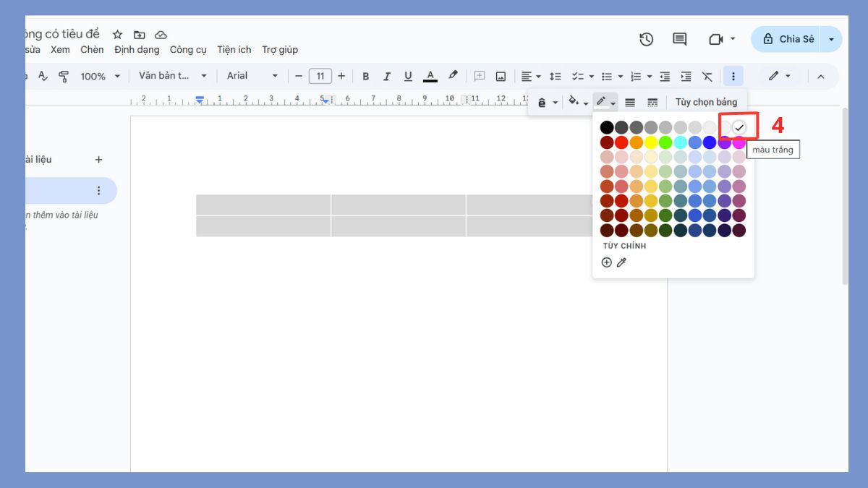Click the border width icon
The width and height of the screenshot is (868, 488).
tap(630, 103)
